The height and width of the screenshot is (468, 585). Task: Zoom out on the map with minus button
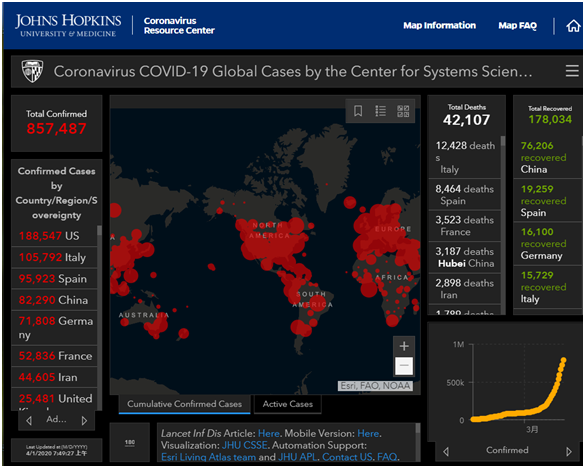click(404, 365)
